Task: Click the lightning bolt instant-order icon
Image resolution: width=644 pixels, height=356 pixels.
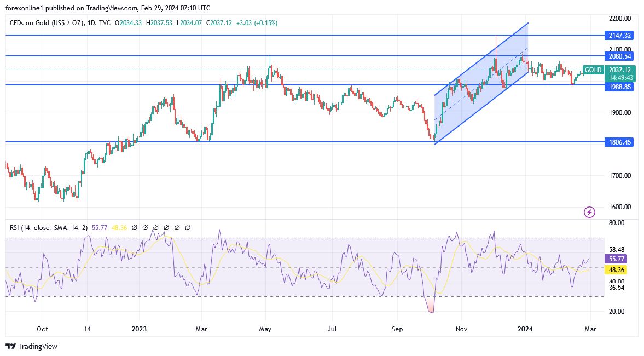Action: coord(589,212)
